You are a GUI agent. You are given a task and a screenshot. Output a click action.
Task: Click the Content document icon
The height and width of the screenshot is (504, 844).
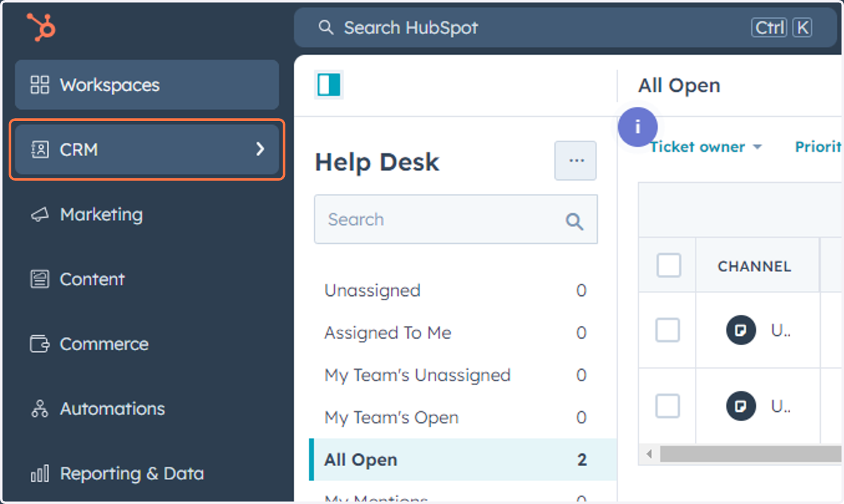pyautogui.click(x=40, y=279)
